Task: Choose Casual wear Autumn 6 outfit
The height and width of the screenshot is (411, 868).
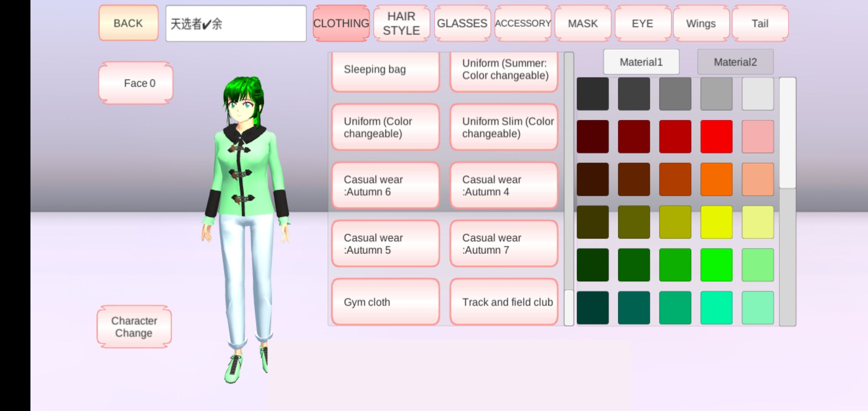Action: tap(385, 186)
